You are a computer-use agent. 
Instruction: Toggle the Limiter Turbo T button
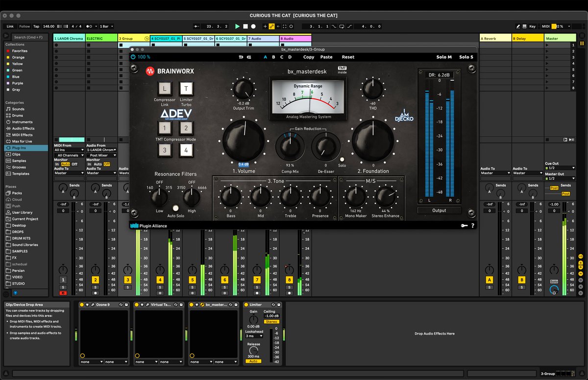click(x=186, y=89)
